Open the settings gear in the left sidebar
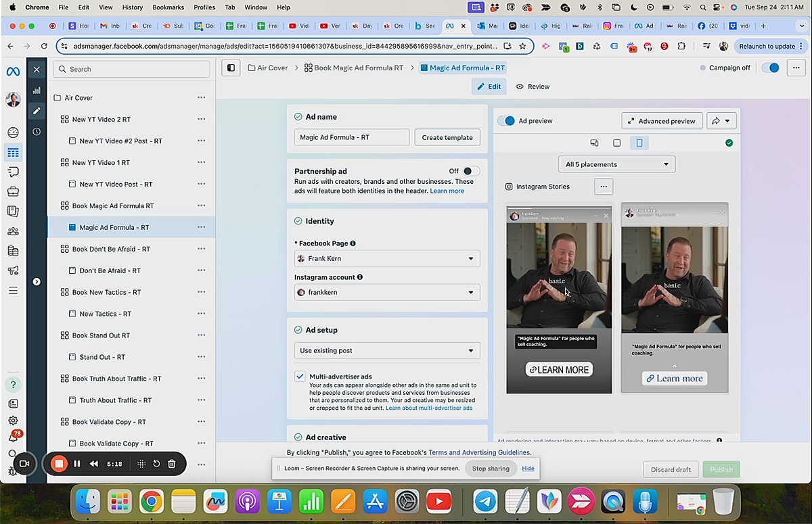Image resolution: width=812 pixels, height=524 pixels. click(x=13, y=419)
